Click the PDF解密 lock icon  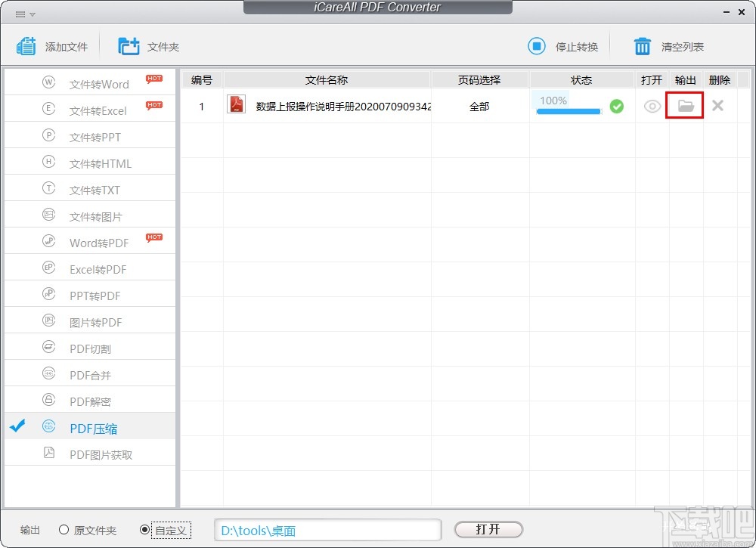48,400
